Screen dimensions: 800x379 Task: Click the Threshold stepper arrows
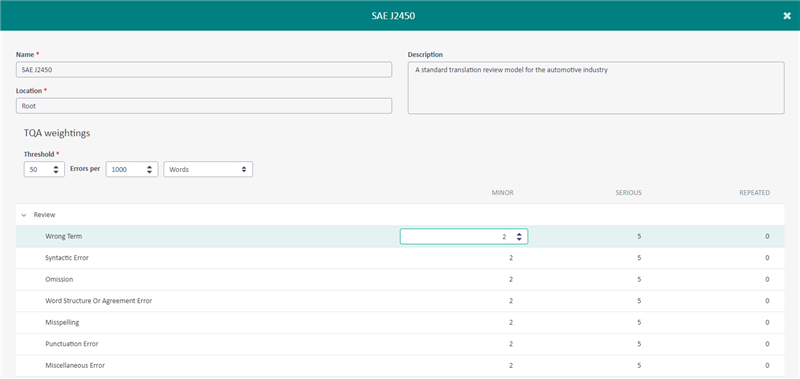(56, 170)
